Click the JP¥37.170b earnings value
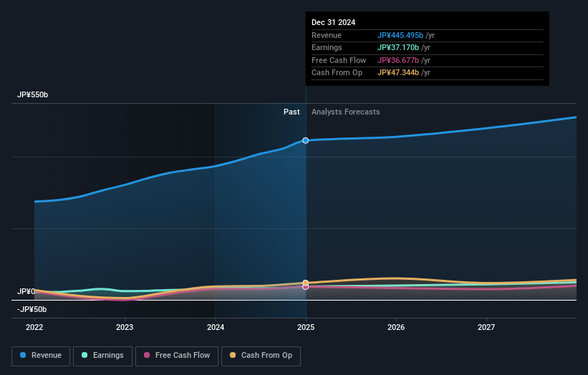This screenshot has width=588, height=375. (398, 47)
